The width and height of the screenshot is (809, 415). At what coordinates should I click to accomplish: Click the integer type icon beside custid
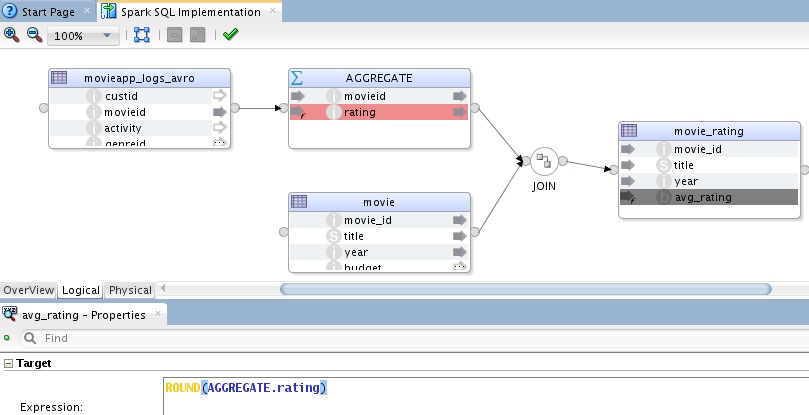(x=94, y=96)
